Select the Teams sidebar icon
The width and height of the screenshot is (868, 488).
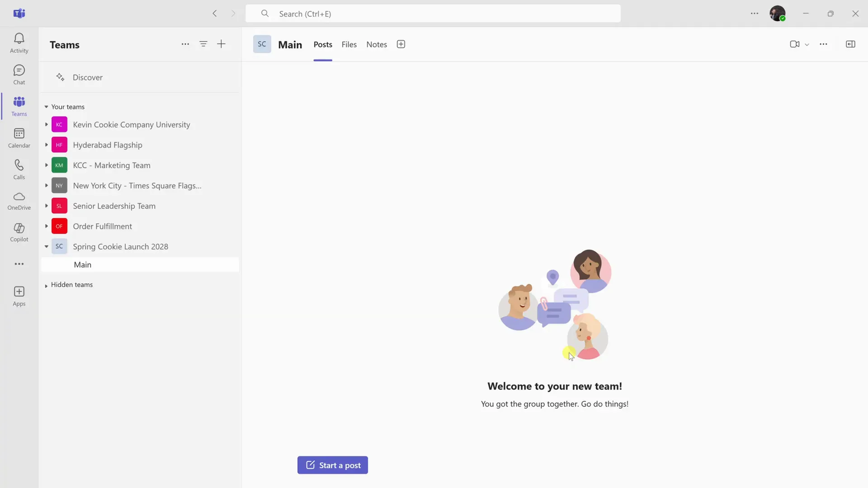pos(19,107)
